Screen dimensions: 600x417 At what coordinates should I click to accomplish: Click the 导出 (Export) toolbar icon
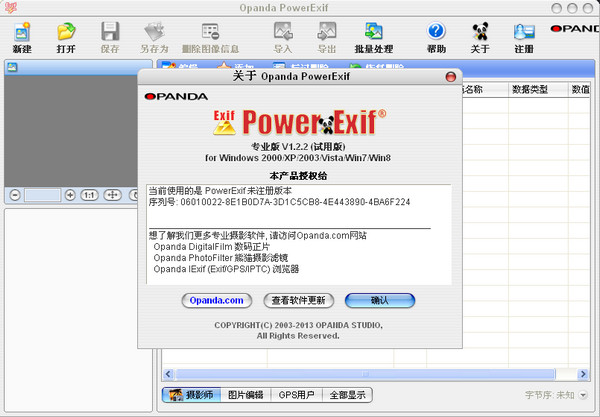pos(326,36)
